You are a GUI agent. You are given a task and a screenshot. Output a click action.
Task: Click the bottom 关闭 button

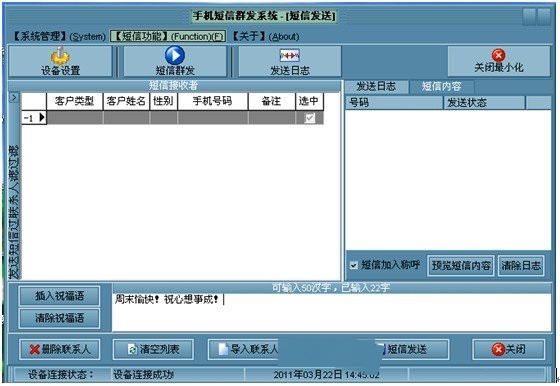[509, 349]
